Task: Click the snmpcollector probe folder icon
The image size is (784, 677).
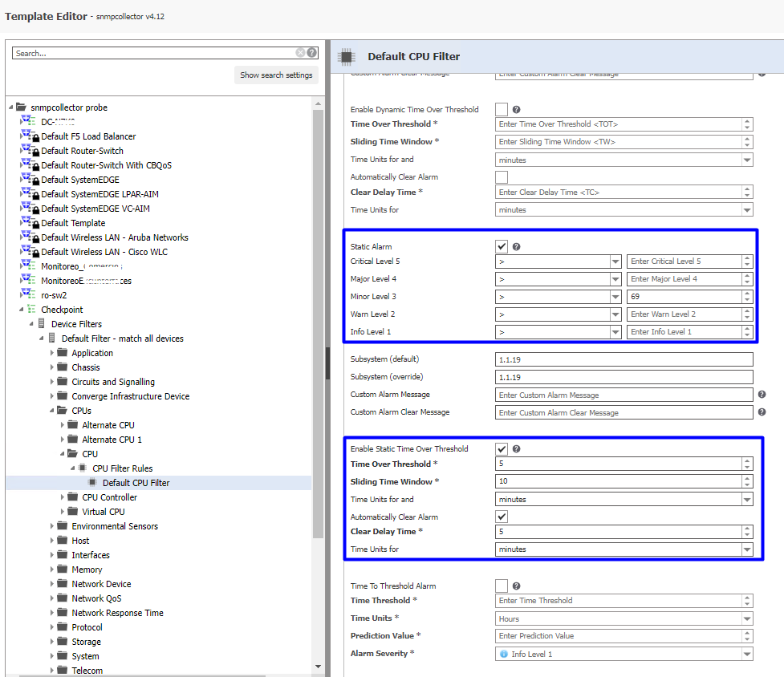Action: coord(21,107)
